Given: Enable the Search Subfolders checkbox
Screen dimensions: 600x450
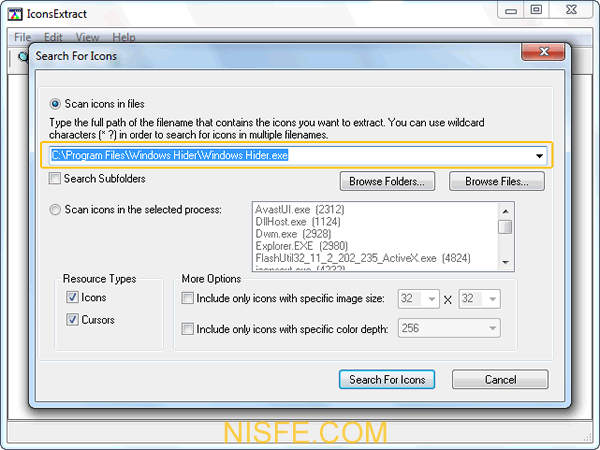Looking at the screenshot, I should [x=55, y=178].
